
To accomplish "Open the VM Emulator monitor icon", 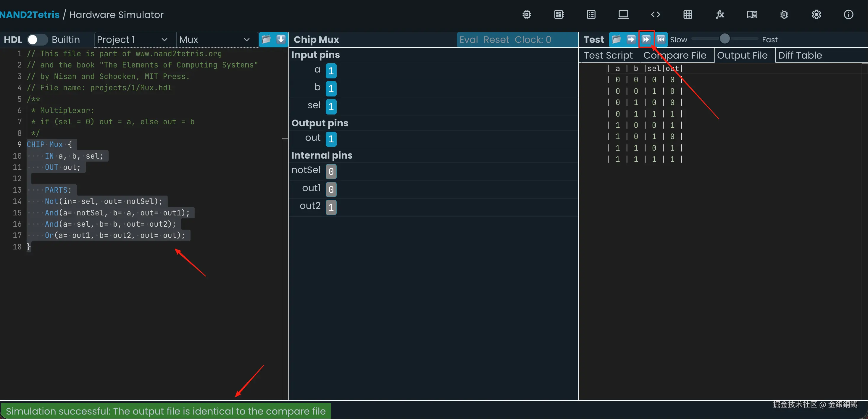I will coord(623,14).
